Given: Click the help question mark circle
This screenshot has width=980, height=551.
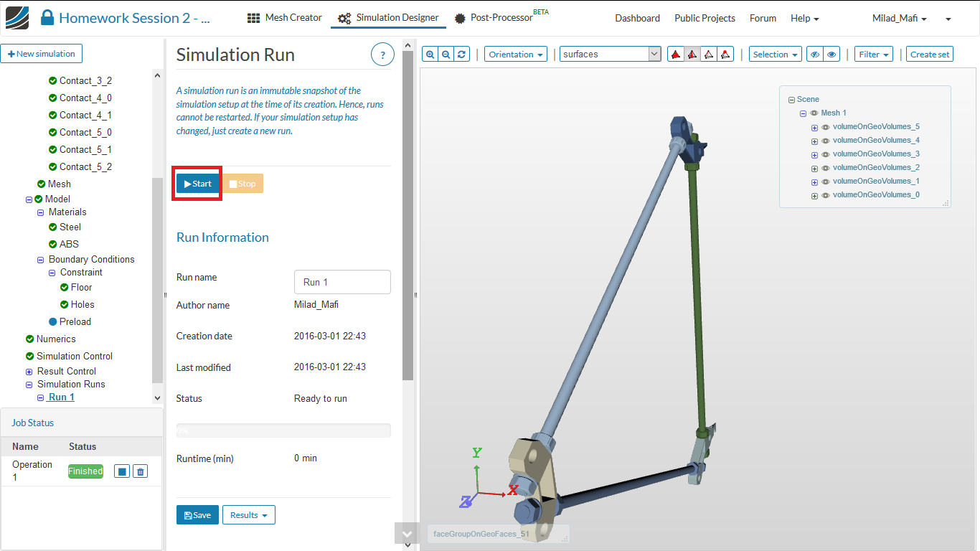Looking at the screenshot, I should (x=382, y=55).
